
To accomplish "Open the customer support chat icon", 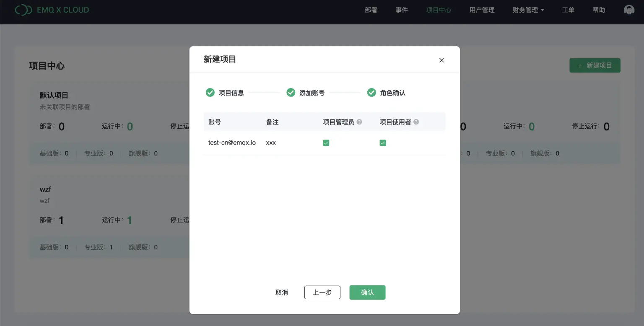I will 628,9.
